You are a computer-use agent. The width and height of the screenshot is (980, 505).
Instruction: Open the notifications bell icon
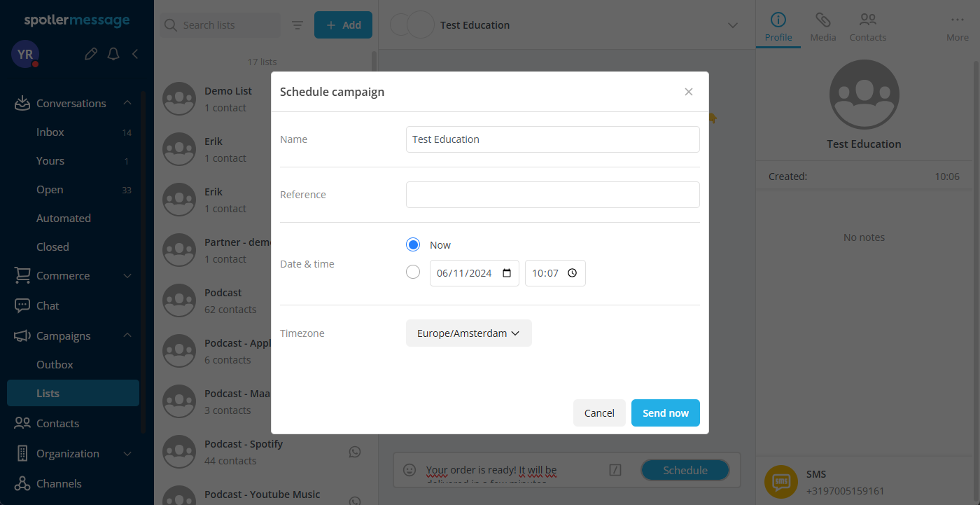click(x=113, y=54)
